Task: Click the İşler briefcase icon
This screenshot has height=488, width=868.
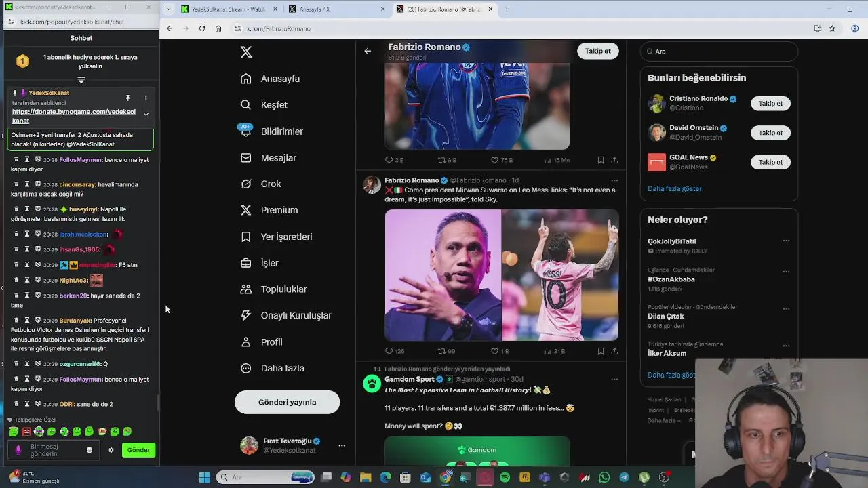Action: [246, 263]
